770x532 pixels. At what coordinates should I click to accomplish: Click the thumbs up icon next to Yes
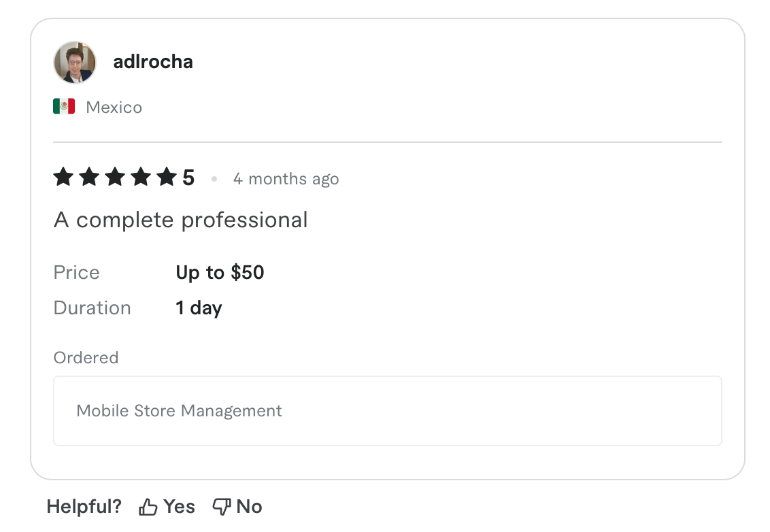pyautogui.click(x=147, y=506)
